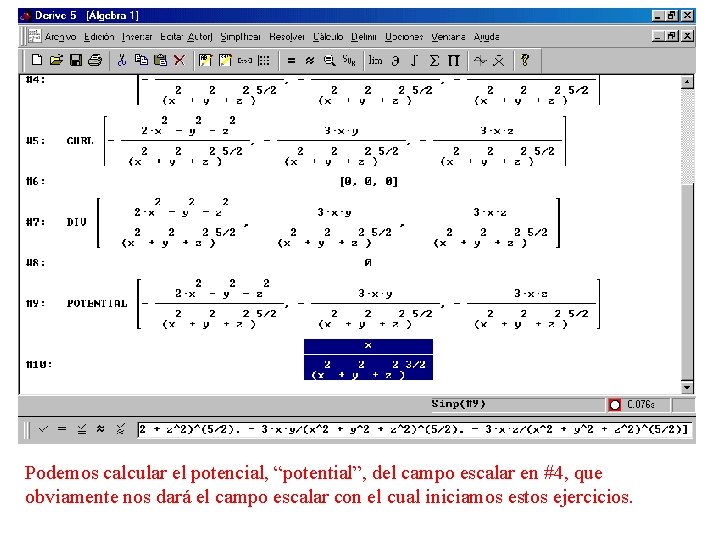The height and width of the screenshot is (540, 720).
Task: Open the Editar menu
Action: click(x=171, y=37)
